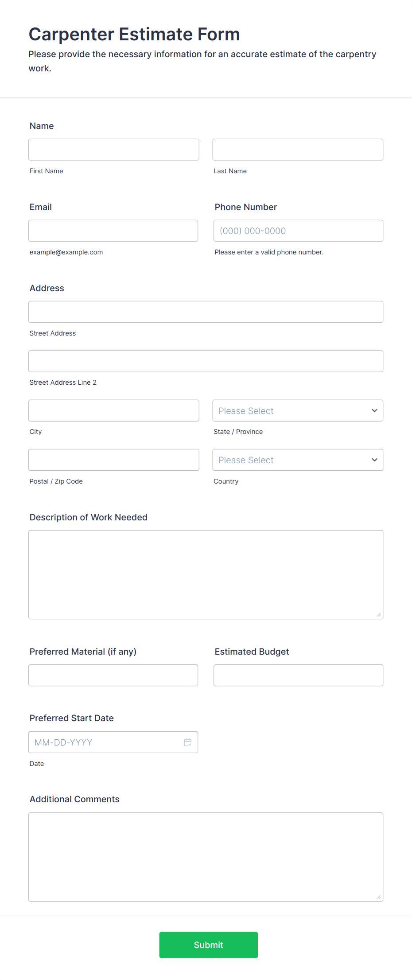The height and width of the screenshot is (980, 412).
Task: Select the Preferred Material input
Action: coord(113,675)
